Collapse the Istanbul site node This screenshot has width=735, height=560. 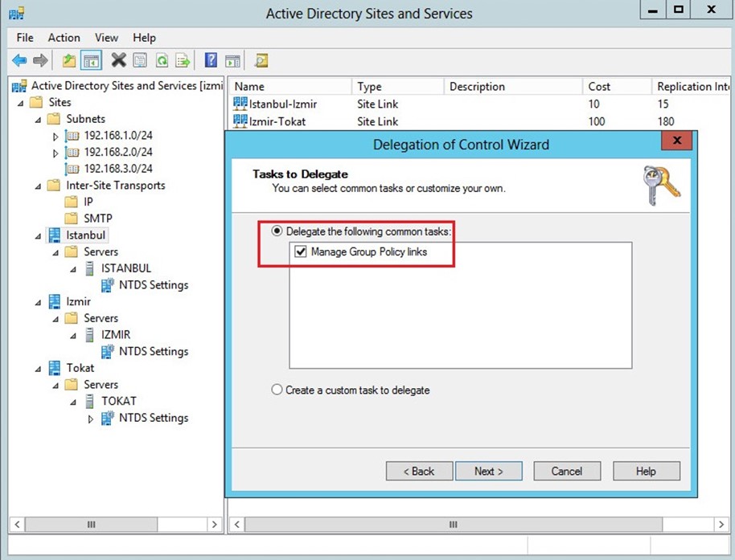point(38,236)
